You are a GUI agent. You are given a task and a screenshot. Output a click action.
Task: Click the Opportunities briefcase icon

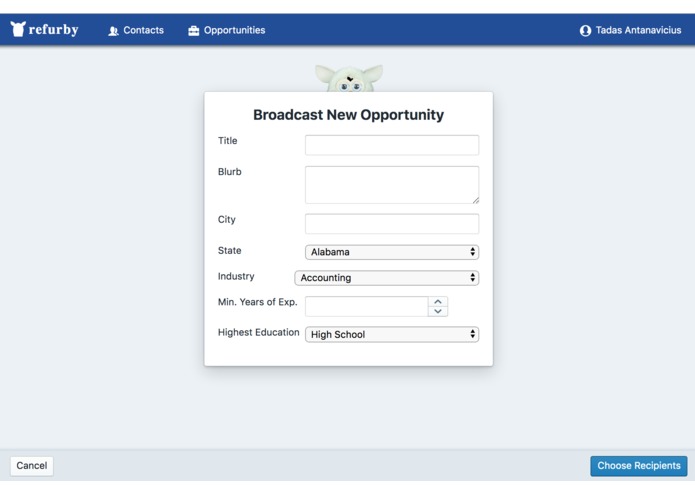194,31
